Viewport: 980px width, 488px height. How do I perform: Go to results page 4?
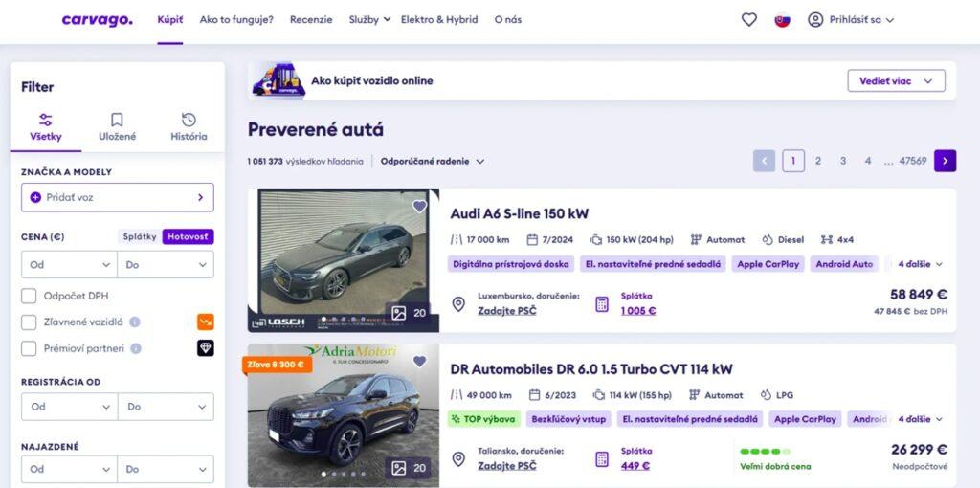867,161
